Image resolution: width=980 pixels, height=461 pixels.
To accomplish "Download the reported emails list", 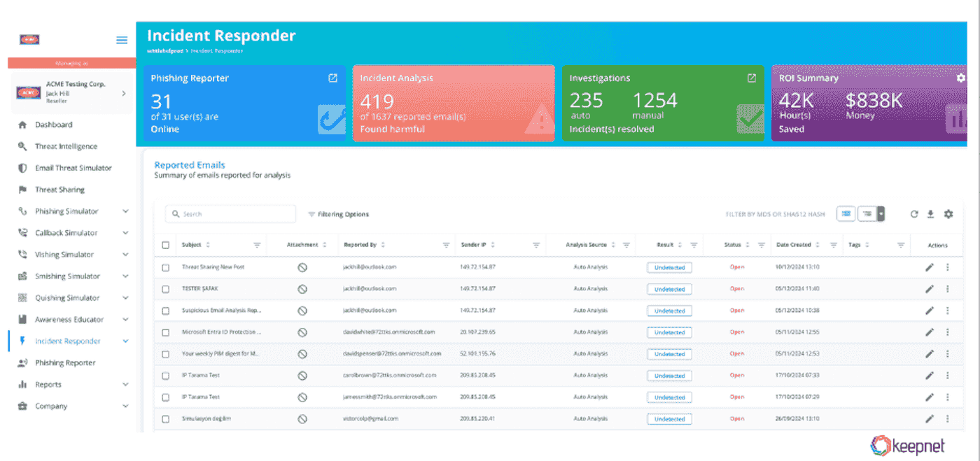I will tap(931, 214).
